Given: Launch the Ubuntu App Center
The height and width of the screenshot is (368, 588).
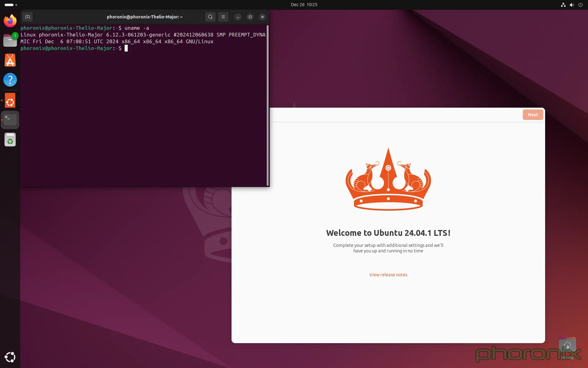Looking at the screenshot, I should tap(10, 60).
